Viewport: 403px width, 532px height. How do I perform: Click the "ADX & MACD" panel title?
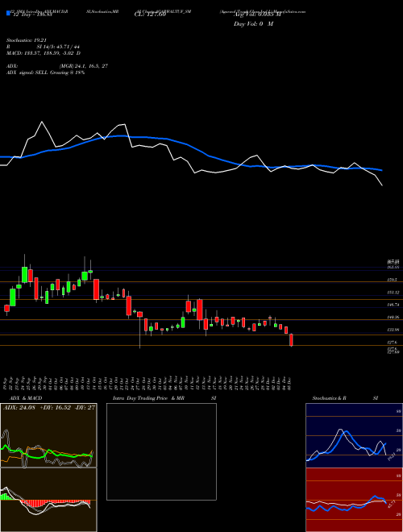point(24,398)
